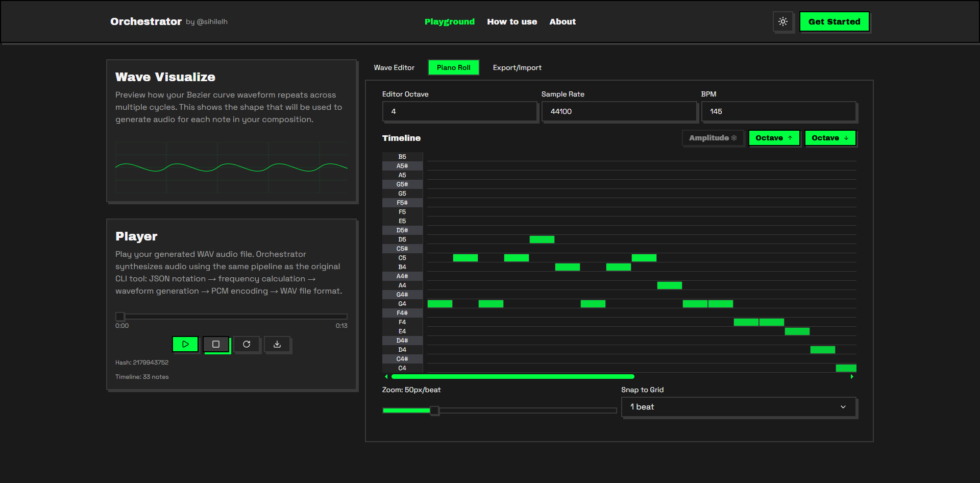Open the Snap to Grid dropdown

738,407
